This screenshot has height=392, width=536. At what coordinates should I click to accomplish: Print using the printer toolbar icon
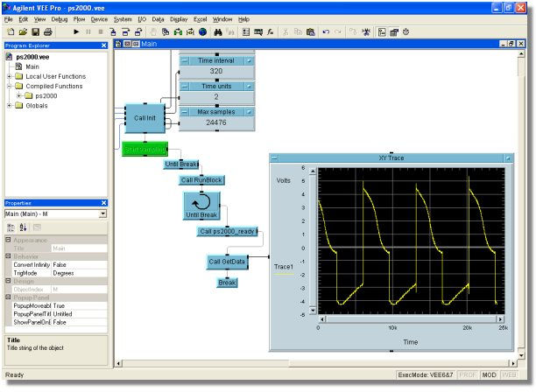pos(48,32)
